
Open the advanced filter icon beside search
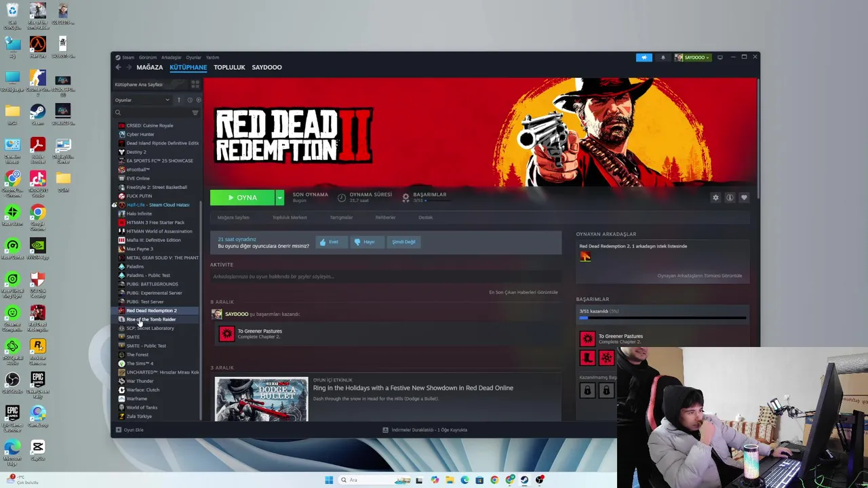pos(195,113)
